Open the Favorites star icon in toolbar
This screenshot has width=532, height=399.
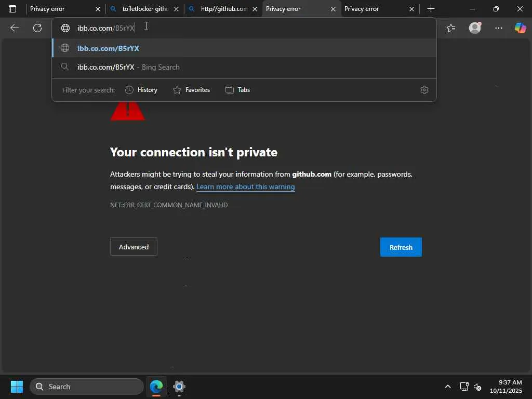tap(451, 28)
